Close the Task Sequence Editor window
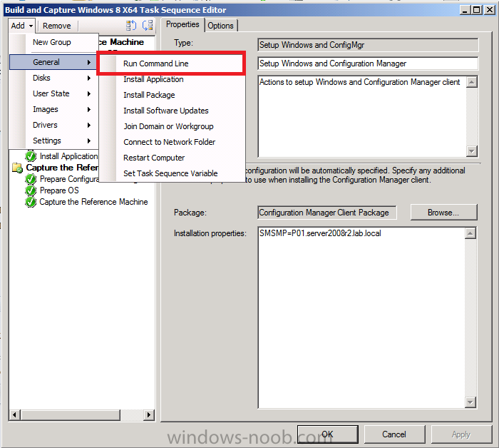The height and width of the screenshot is (448, 499). point(490,10)
